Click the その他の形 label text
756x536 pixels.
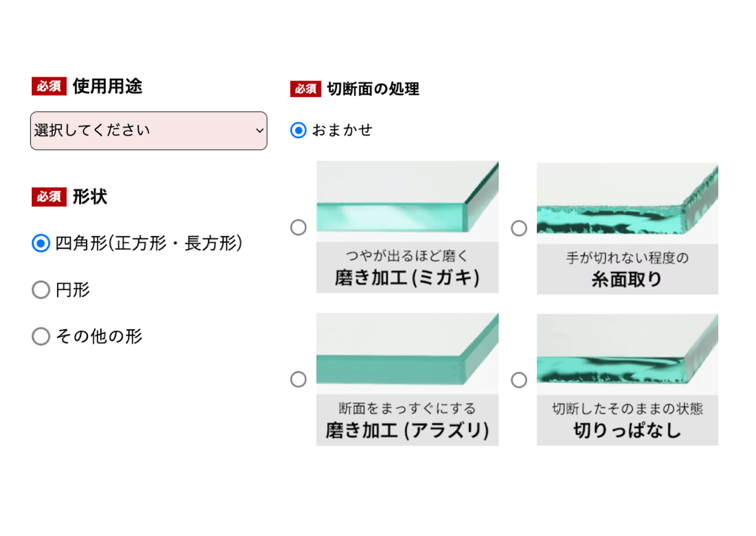99,336
